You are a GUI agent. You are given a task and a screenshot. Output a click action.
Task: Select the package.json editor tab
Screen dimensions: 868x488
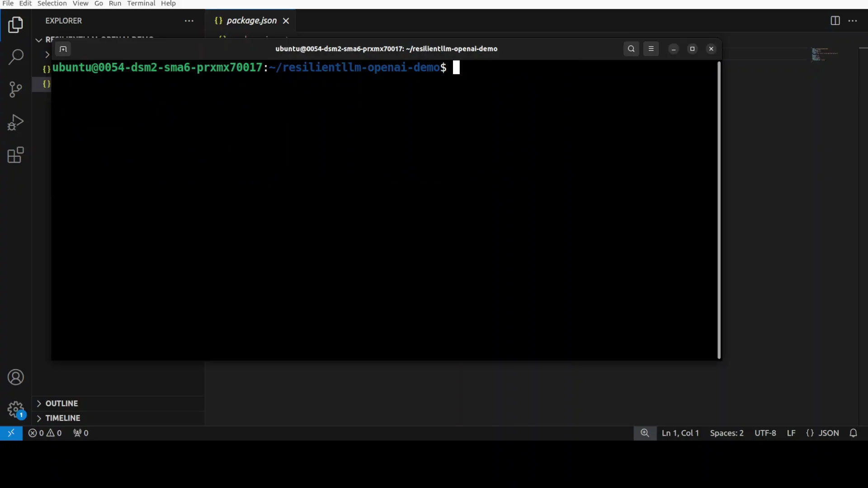(251, 21)
